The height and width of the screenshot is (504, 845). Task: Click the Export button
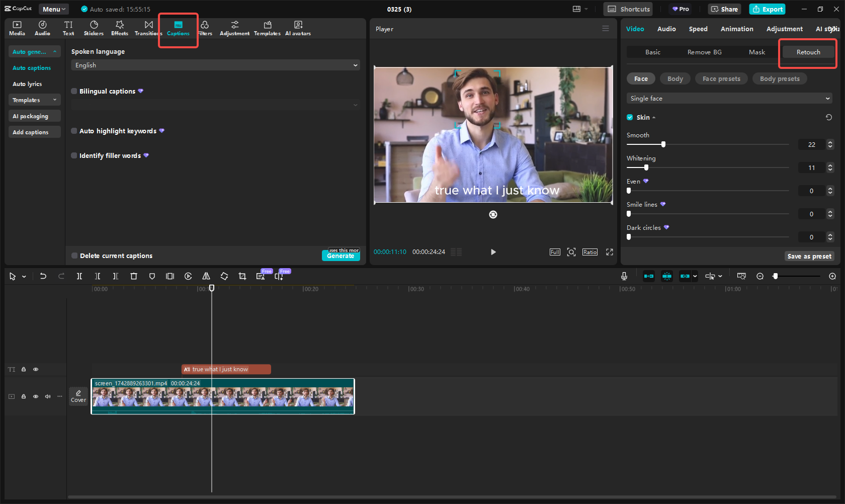[767, 9]
